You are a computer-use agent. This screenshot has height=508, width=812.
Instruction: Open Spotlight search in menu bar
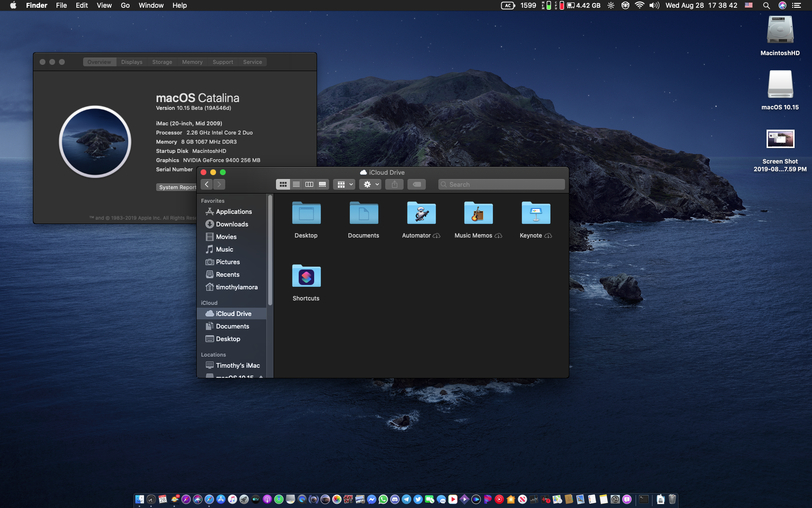(x=766, y=5)
